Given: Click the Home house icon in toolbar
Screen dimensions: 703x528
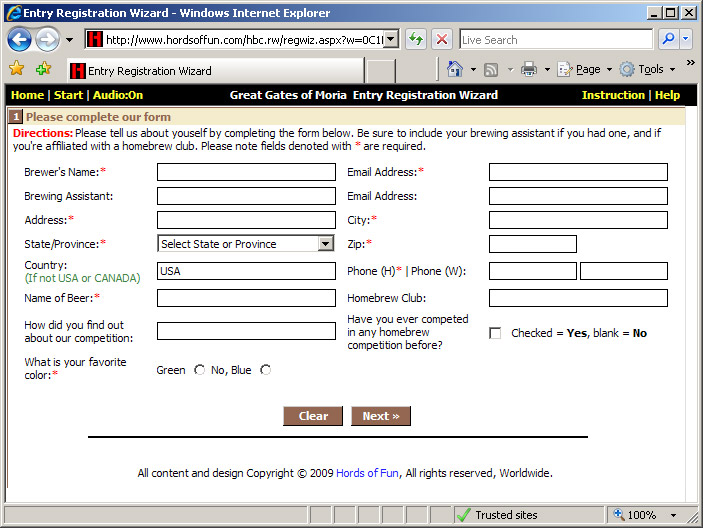Looking at the screenshot, I should click(455, 69).
